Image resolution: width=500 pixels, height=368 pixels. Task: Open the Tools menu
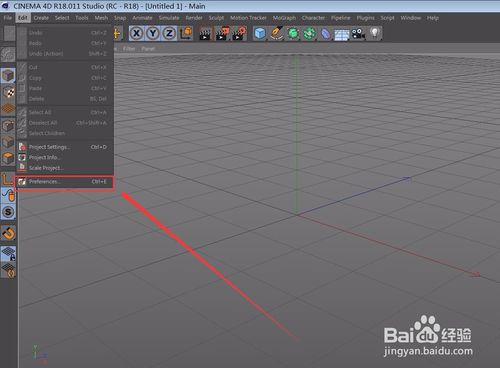[x=82, y=18]
